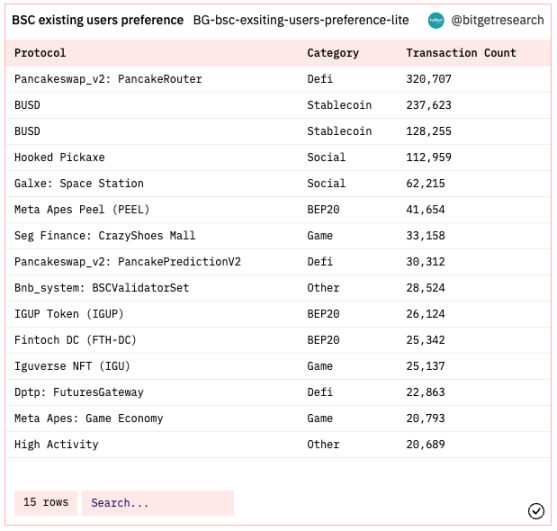Click the Bnb_system: BSCValidatorSet cell
This screenshot has height=531, width=557.
point(102,288)
